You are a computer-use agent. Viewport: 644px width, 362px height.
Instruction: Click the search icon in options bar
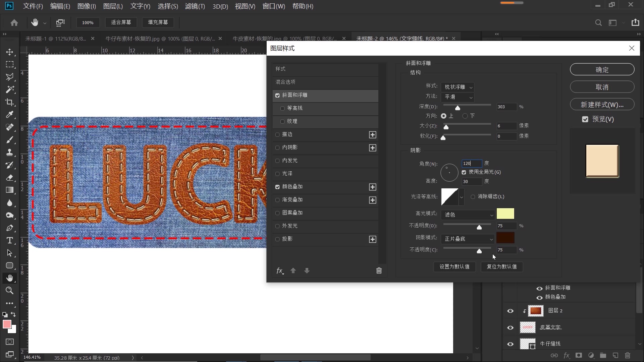pyautogui.click(x=598, y=23)
